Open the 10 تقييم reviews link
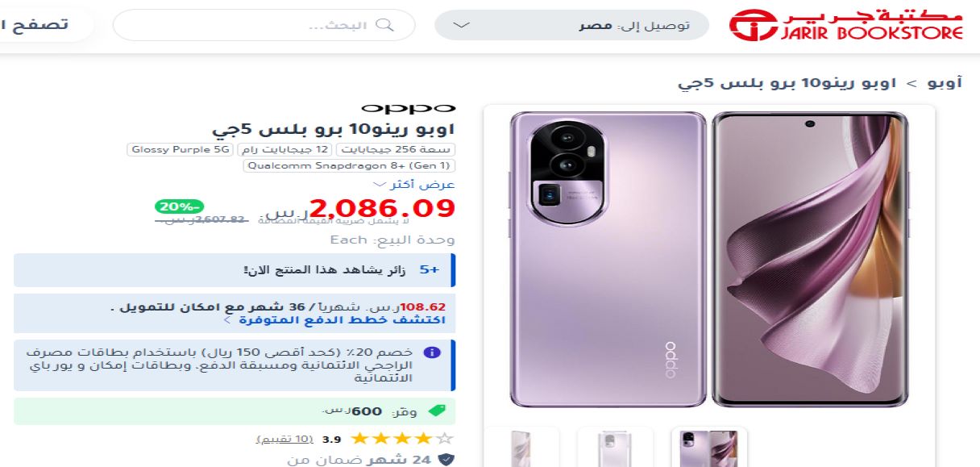The height and width of the screenshot is (467, 980). (284, 439)
